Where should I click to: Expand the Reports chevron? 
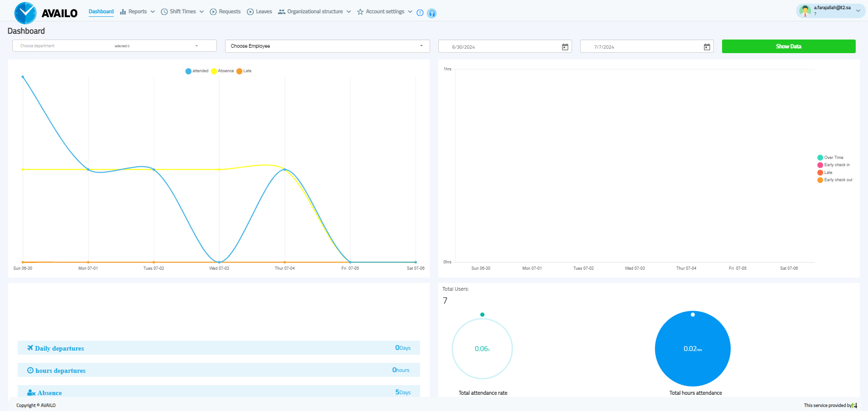152,12
